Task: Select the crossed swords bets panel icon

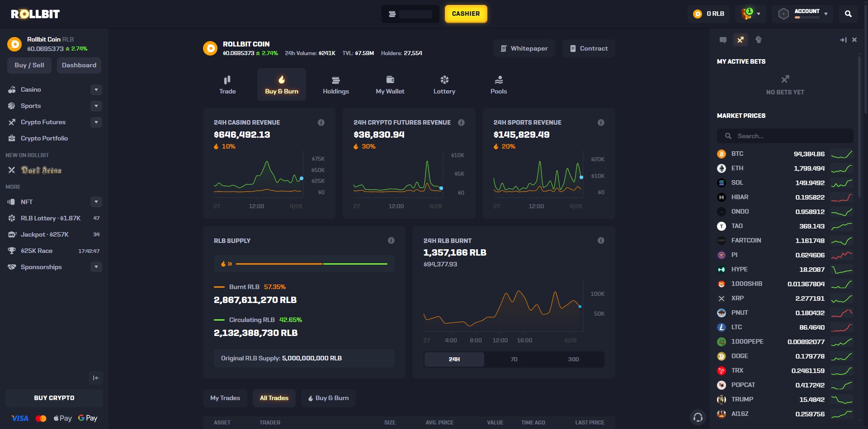Action: coord(741,40)
